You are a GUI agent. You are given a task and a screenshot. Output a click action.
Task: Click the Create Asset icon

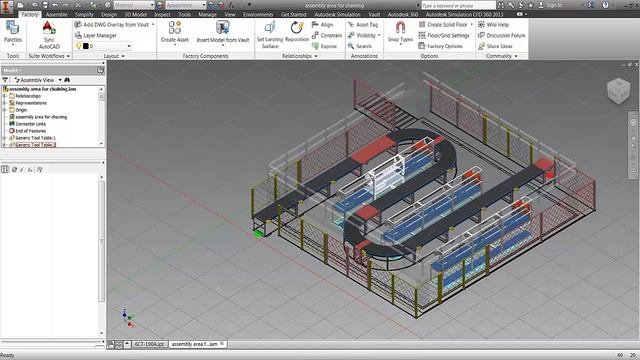175,27
